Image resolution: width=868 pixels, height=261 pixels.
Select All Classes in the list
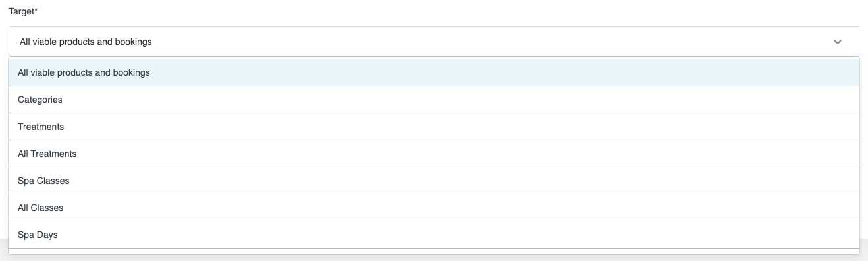(x=434, y=208)
